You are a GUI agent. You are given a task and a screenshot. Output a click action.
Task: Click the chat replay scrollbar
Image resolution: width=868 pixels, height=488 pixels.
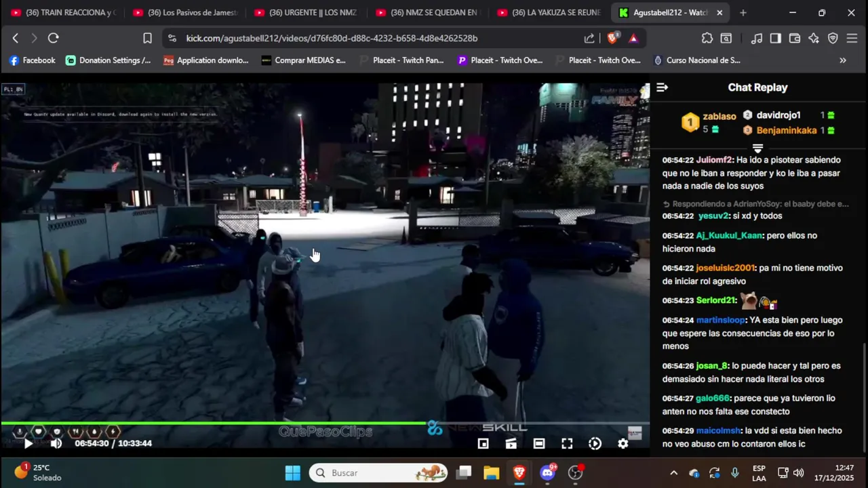tap(864, 396)
